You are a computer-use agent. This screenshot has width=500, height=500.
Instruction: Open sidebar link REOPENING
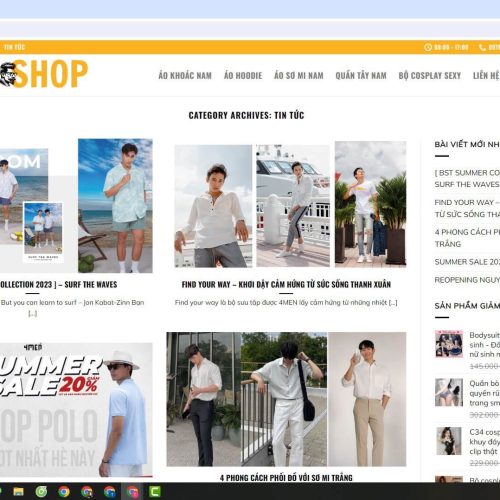467,280
